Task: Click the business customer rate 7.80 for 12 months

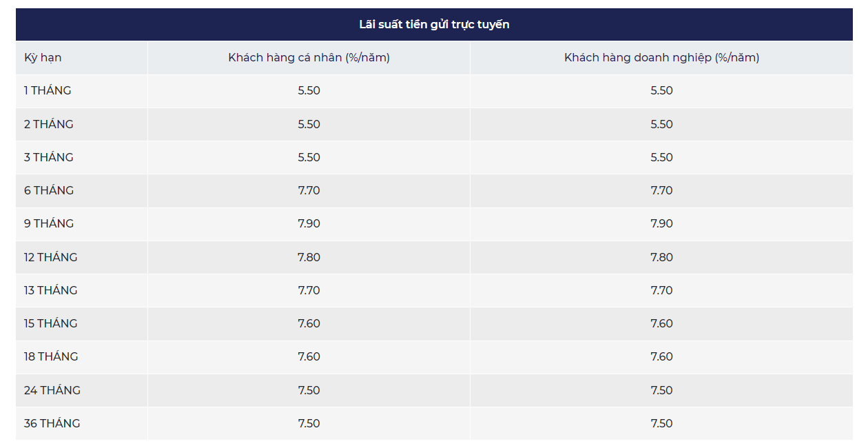Action: point(661,257)
